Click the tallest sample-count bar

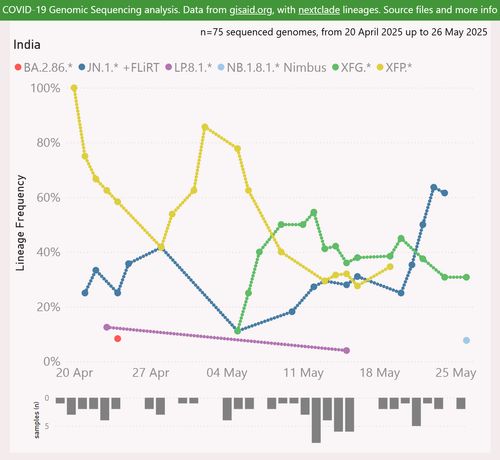pyautogui.click(x=316, y=420)
